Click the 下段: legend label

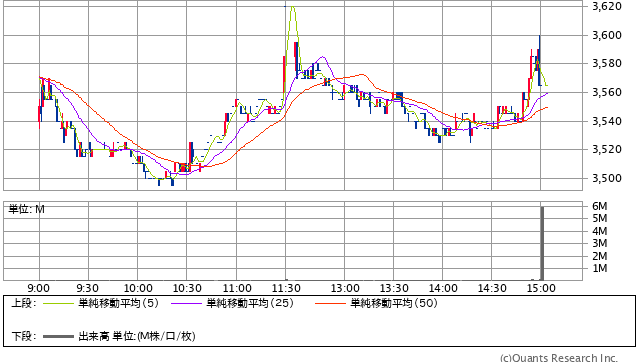click(24, 336)
